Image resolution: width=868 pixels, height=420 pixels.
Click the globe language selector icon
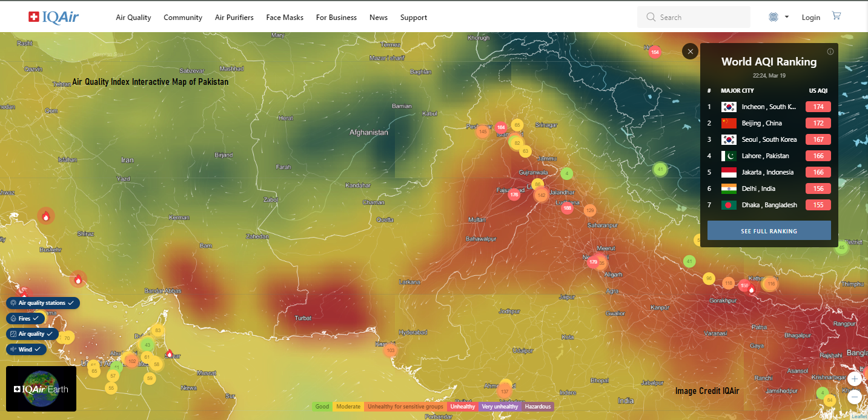point(774,17)
